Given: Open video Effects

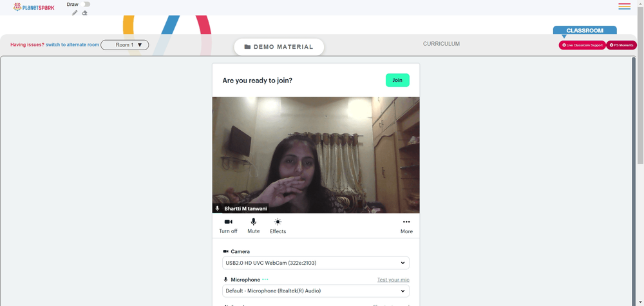Looking at the screenshot, I should tap(278, 226).
